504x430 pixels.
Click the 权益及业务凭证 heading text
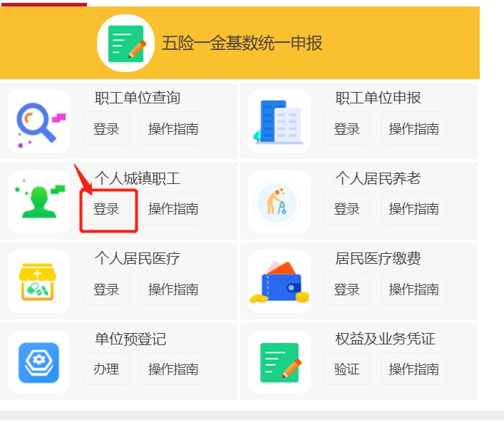385,339
